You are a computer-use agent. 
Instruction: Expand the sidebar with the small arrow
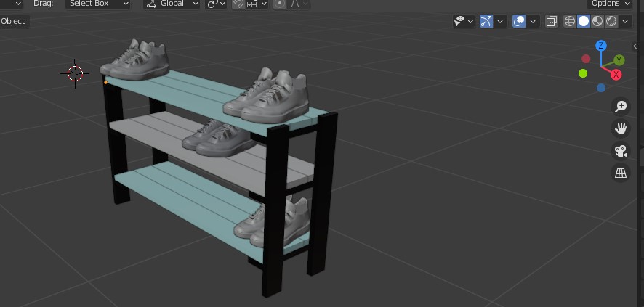635,46
